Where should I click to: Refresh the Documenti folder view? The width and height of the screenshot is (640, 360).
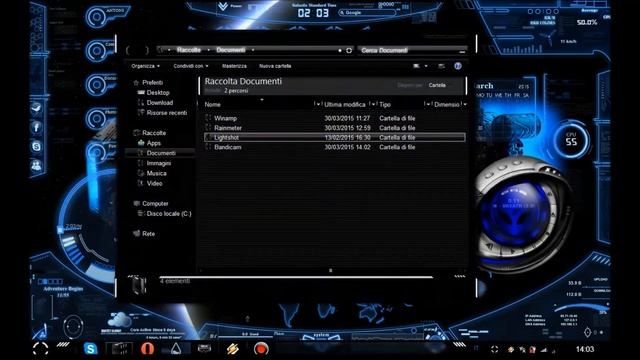click(x=349, y=50)
